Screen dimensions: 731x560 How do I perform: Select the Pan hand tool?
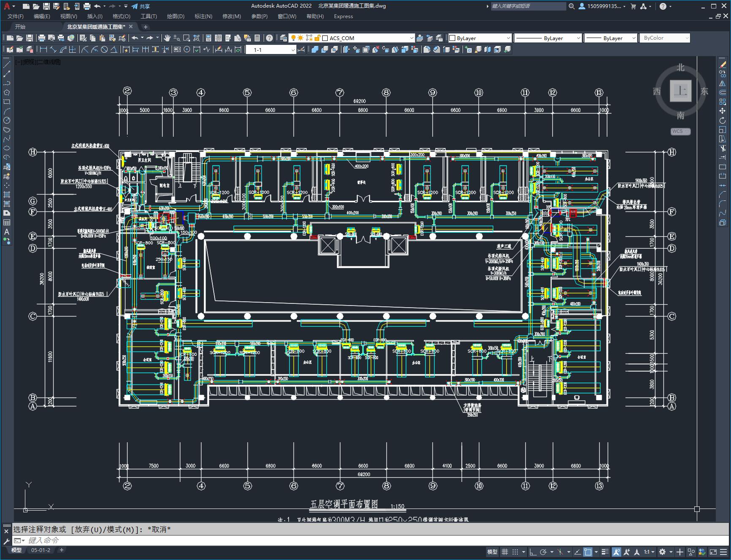(167, 38)
